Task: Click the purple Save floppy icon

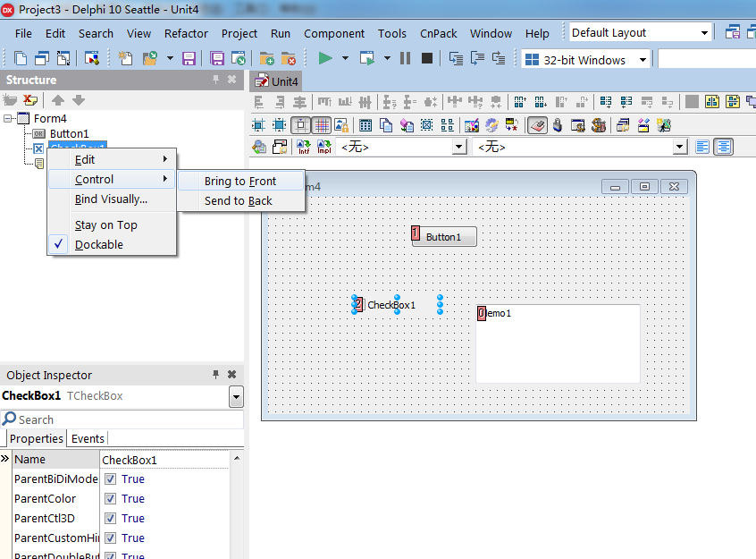Action: (189, 58)
